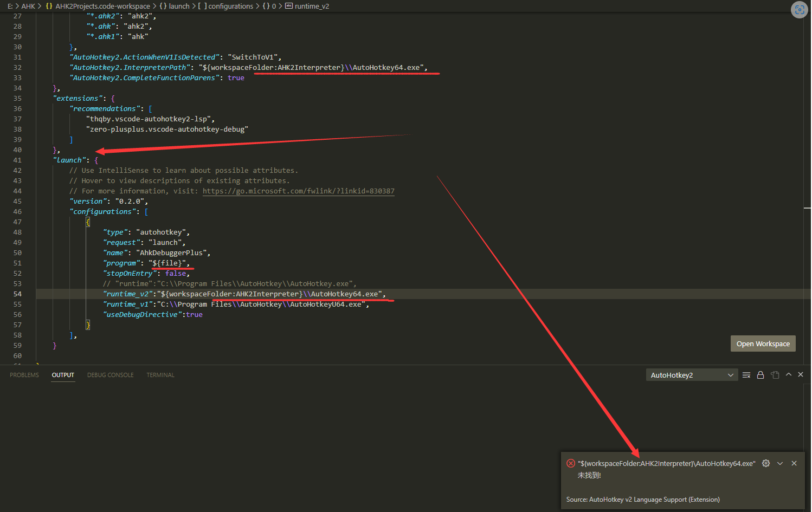This screenshot has width=812, height=512.
Task: Open the PROBLEMS panel
Action: 24,374
